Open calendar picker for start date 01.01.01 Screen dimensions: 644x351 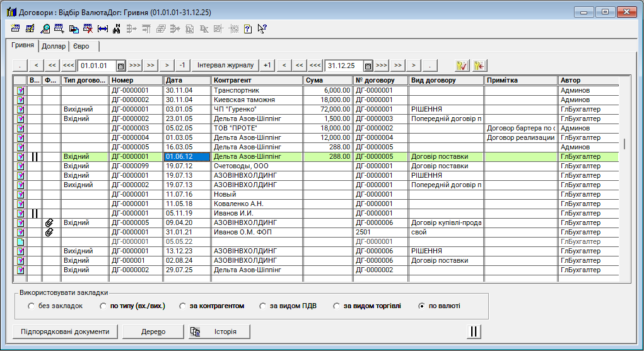pos(120,65)
